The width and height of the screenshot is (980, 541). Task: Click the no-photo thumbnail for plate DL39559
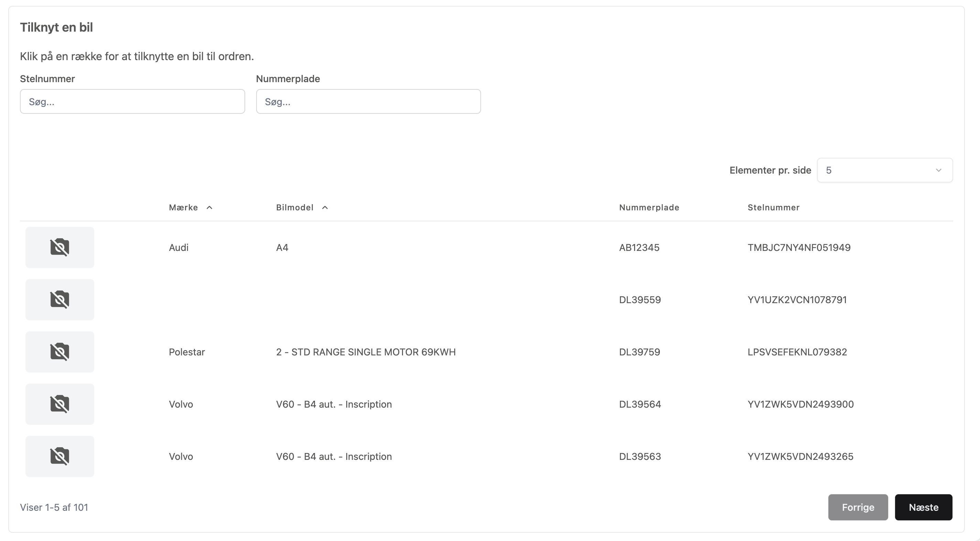[60, 300]
